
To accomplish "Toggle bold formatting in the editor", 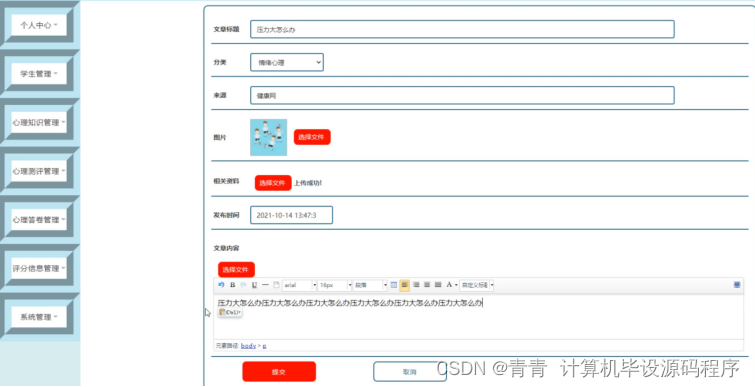I will (233, 285).
